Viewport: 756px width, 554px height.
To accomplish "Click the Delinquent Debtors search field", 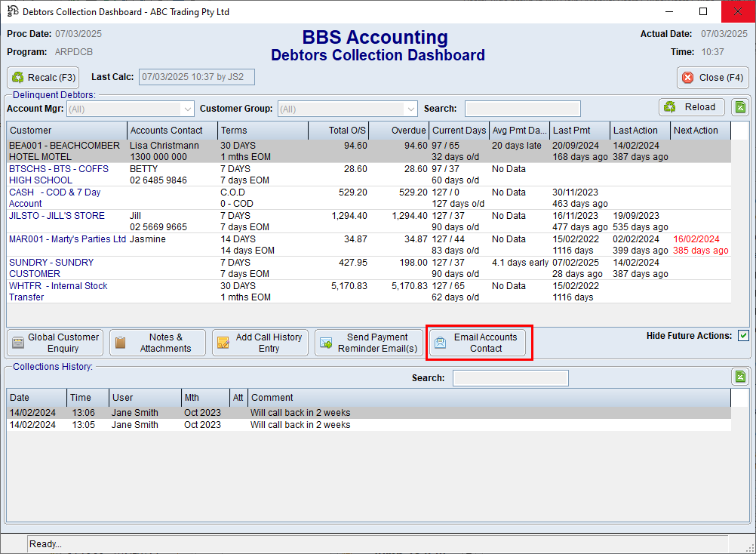I will [522, 109].
